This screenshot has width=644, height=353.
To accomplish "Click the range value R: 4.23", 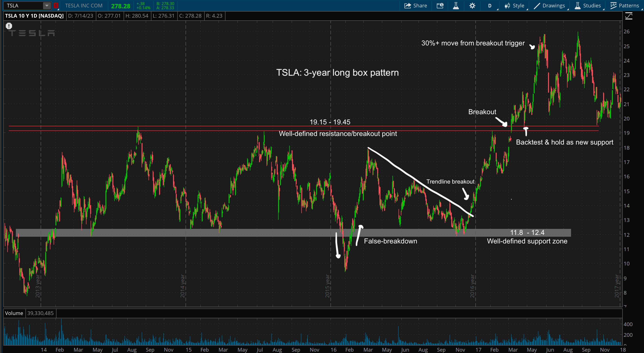I will coord(214,16).
